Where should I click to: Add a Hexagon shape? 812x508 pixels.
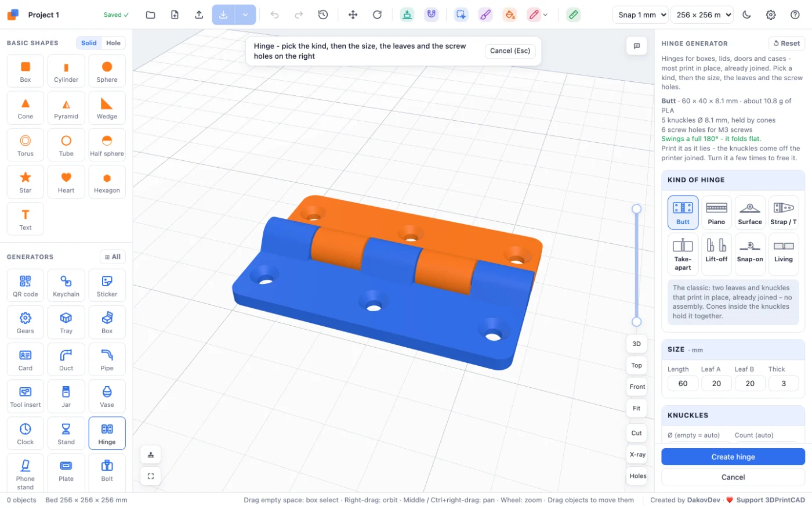[107, 182]
